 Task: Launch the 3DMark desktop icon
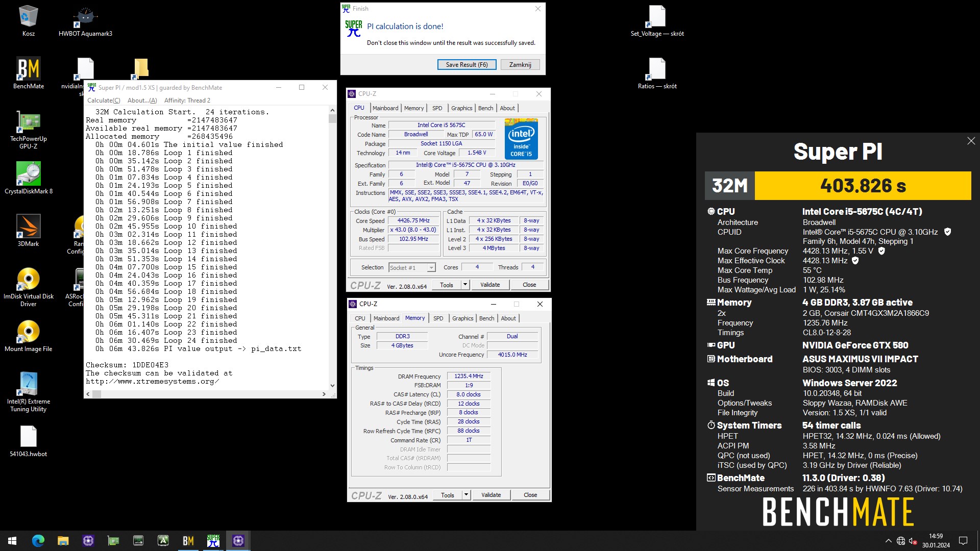(x=29, y=231)
